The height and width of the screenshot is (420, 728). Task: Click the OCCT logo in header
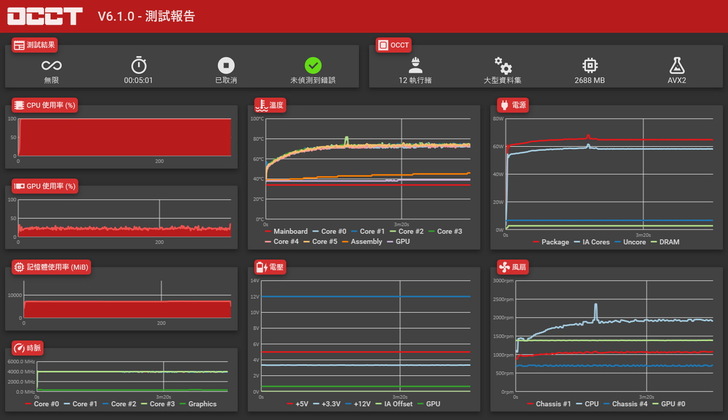coord(45,16)
